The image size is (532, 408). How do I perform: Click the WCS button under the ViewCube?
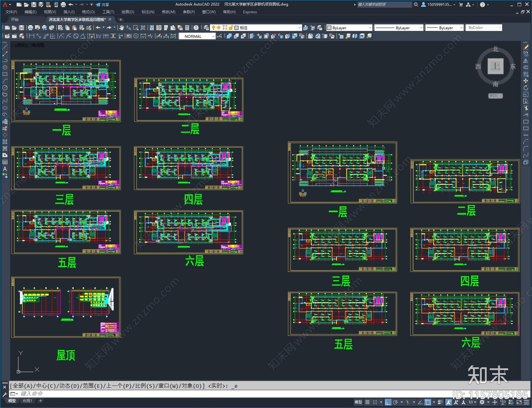point(495,96)
